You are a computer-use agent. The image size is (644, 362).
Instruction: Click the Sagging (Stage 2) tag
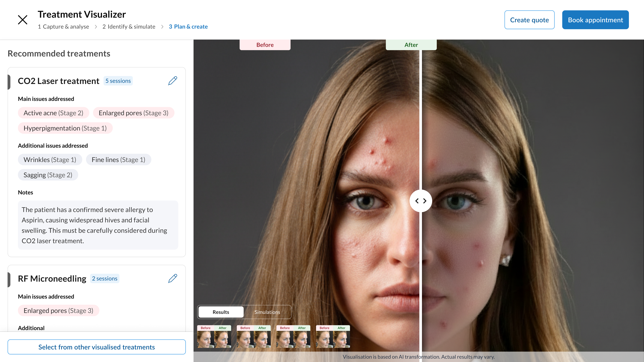point(48,175)
